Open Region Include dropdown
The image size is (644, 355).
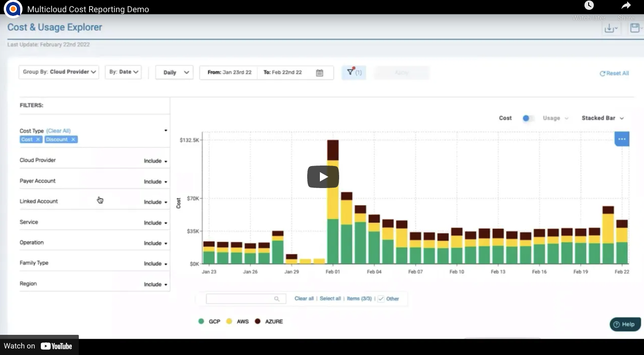tap(156, 284)
